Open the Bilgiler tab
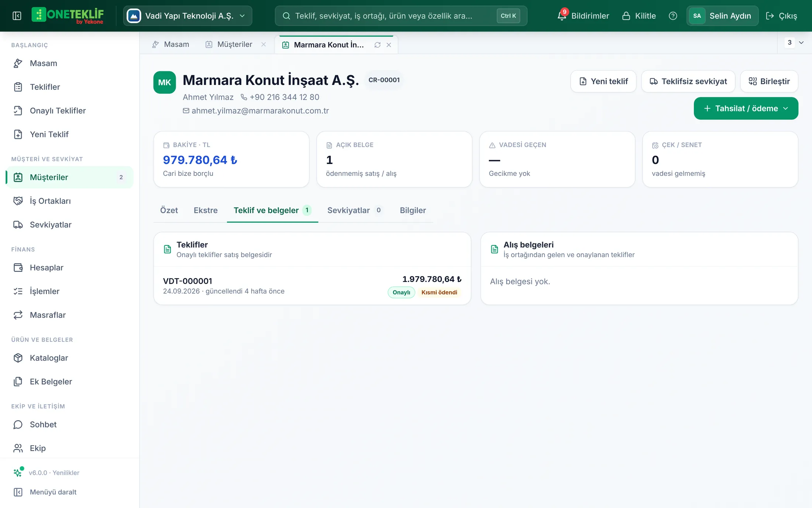Screen dimensions: 812x508 coord(413,210)
